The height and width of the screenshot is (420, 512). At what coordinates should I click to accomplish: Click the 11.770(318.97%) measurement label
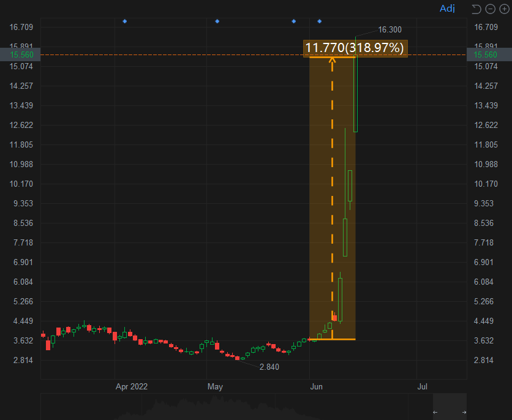tap(355, 48)
